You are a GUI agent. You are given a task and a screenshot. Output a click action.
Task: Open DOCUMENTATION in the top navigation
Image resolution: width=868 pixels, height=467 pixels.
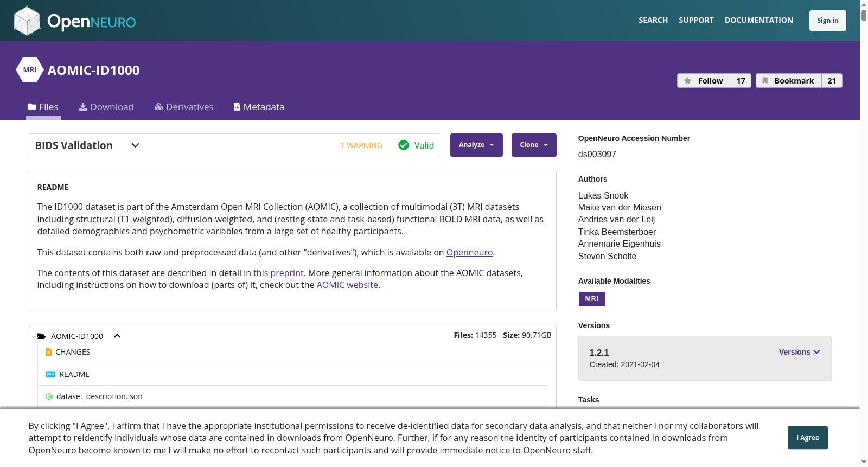click(x=759, y=20)
